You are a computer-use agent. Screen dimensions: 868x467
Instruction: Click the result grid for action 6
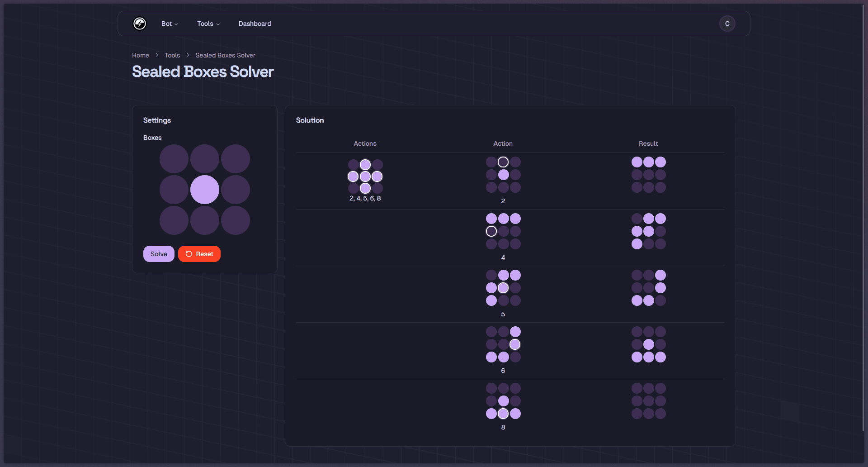pos(648,344)
